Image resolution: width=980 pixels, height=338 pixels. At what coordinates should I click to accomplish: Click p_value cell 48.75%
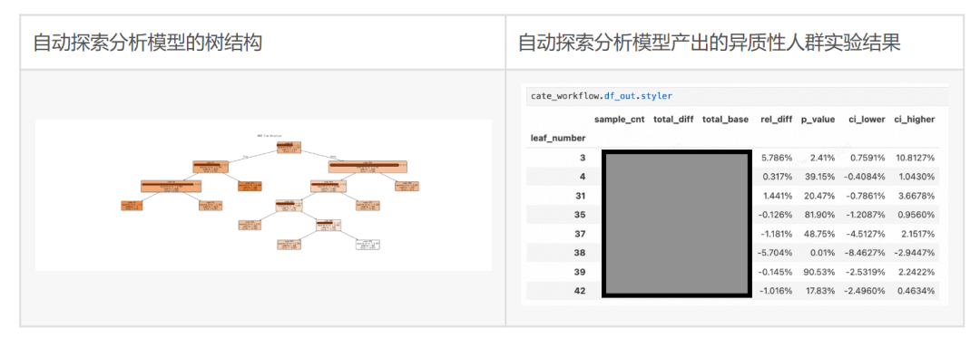819,234
